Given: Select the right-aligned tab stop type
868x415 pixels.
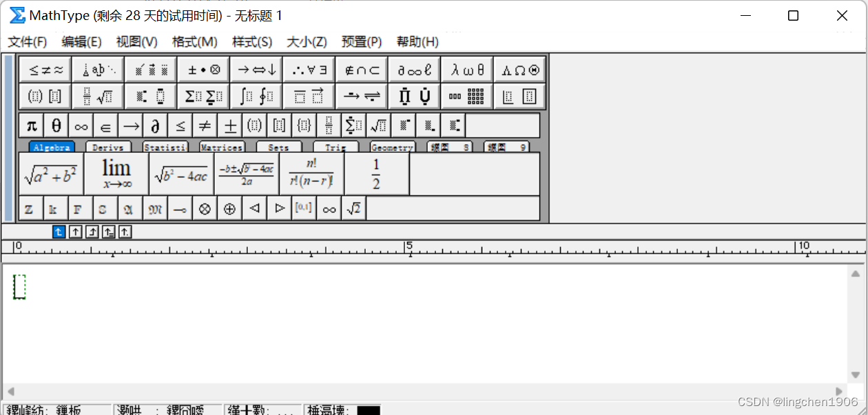Looking at the screenshot, I should (x=92, y=232).
